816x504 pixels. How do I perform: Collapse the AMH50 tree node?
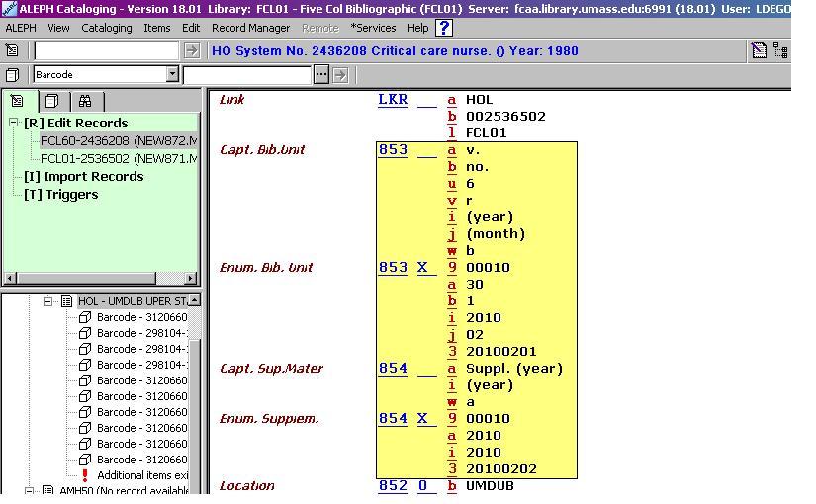coord(31,491)
